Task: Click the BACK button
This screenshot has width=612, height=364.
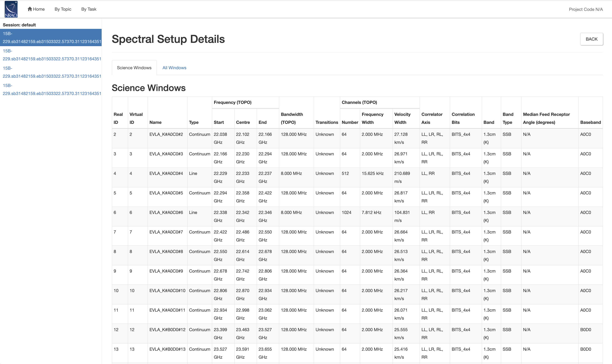Action: [x=591, y=39]
